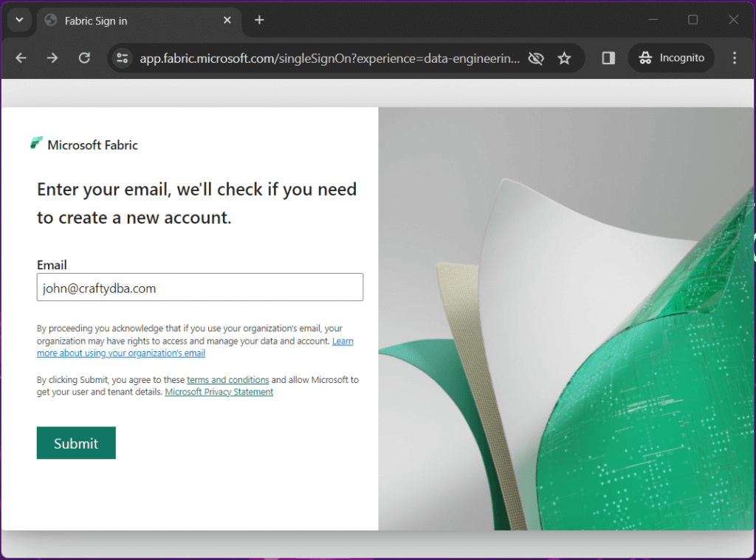
Task: Toggle the browser side panel
Action: (x=608, y=58)
